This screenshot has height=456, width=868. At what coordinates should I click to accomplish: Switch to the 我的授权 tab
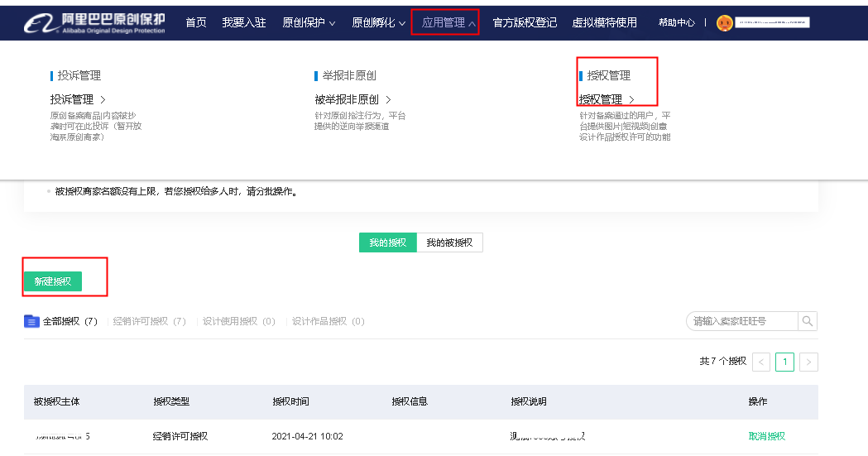point(387,242)
